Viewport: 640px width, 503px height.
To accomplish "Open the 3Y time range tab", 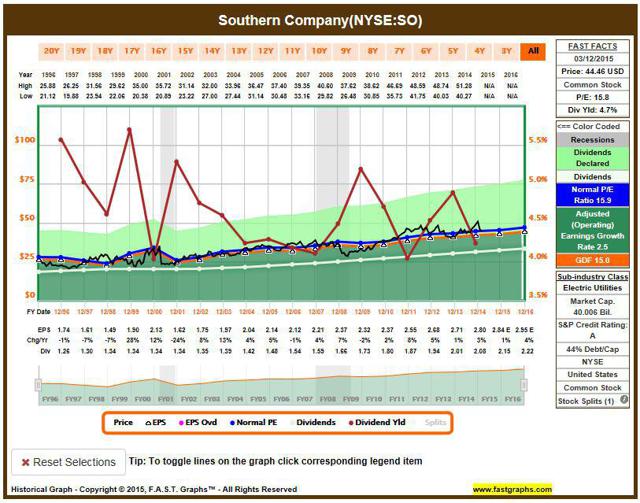I will point(507,51).
